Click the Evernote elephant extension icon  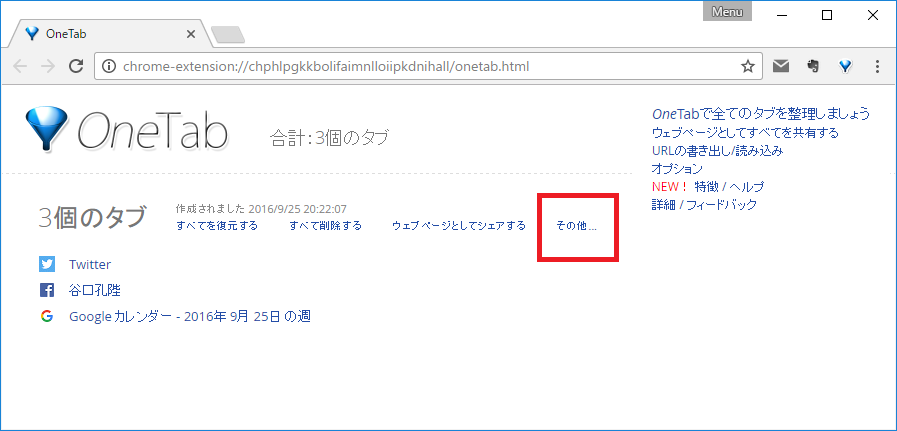814,67
